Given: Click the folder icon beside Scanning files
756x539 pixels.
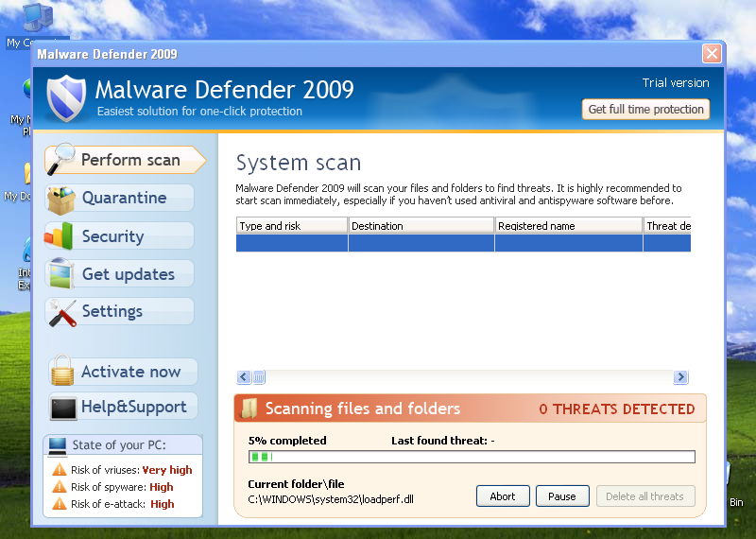Looking at the screenshot, I should (249, 409).
